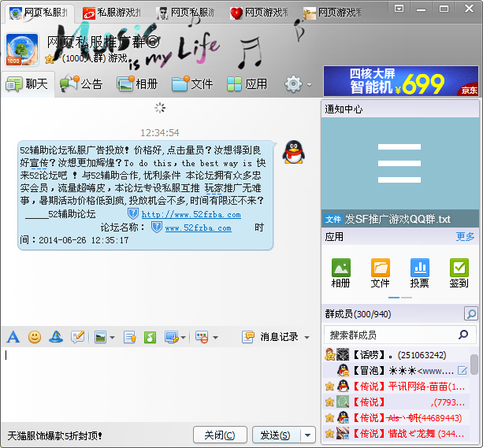
Task: Click the green music share icon
Action: [x=150, y=337]
